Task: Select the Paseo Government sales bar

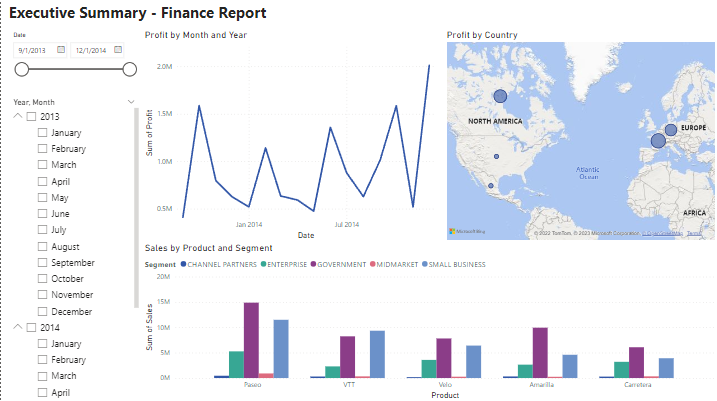Action: 251,340
